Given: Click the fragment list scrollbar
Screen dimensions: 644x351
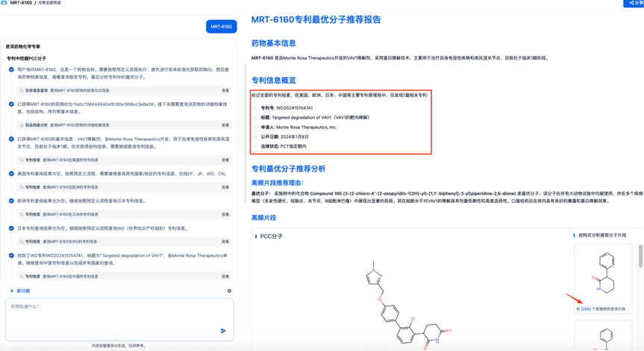Looking at the screenshot, I should (x=640, y=255).
